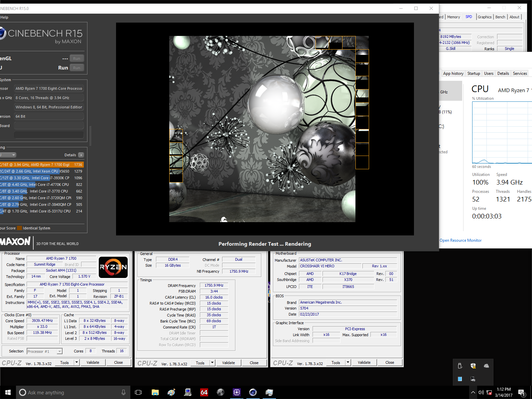Open the Processor #1 selection dropdown
This screenshot has height=399, width=532.
tap(45, 351)
